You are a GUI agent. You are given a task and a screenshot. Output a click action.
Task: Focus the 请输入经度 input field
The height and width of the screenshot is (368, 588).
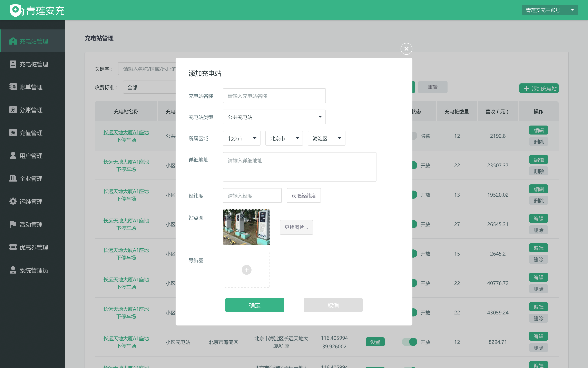[x=252, y=195]
